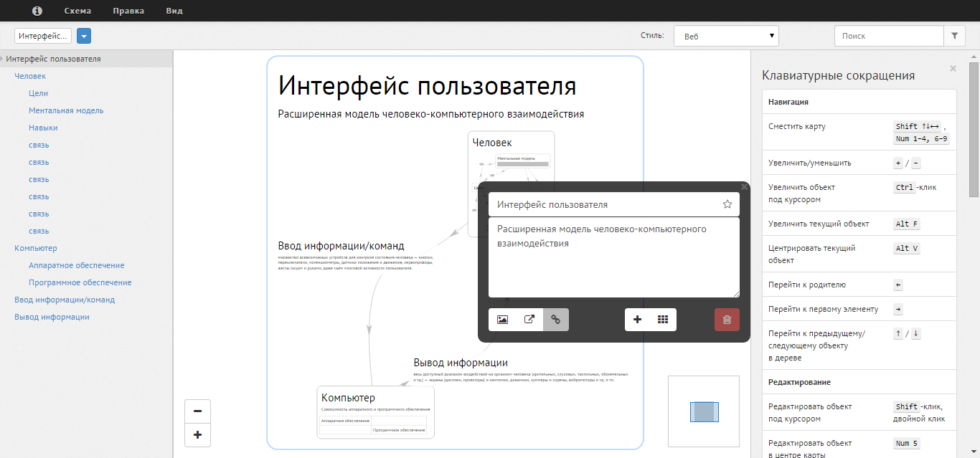The height and width of the screenshot is (458, 980).
Task: Click the zoom out minus button
Action: pyautogui.click(x=197, y=411)
